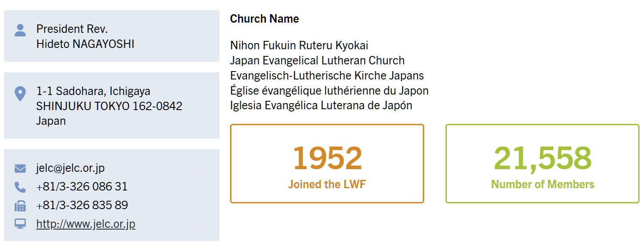Click the map pin location icon
Image resolution: width=644 pixels, height=246 pixels.
pos(20,94)
